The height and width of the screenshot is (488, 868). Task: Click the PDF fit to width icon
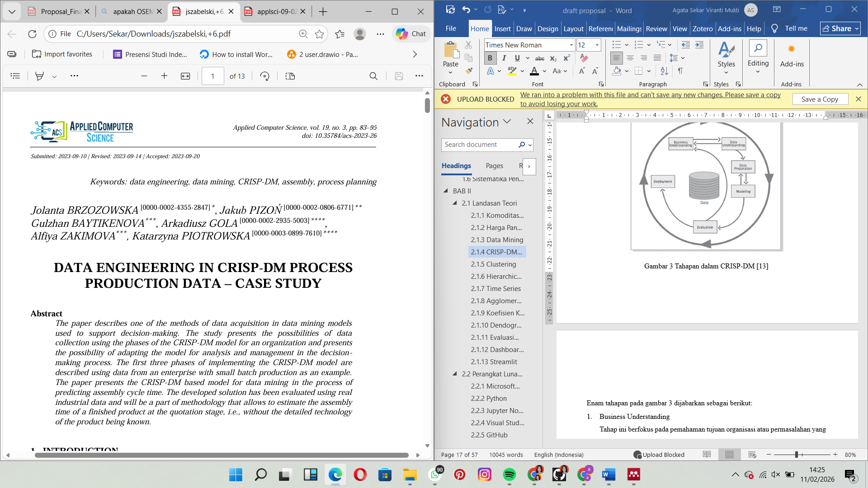coord(185,76)
